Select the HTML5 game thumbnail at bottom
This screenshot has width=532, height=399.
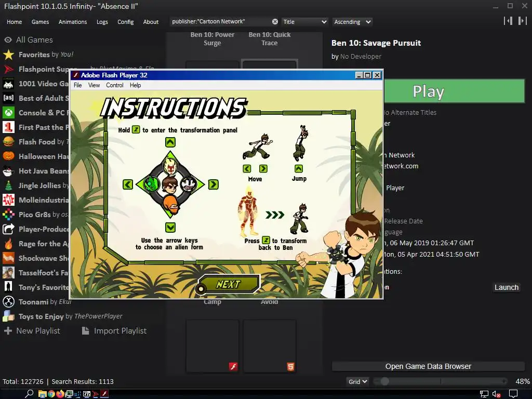coord(270,346)
